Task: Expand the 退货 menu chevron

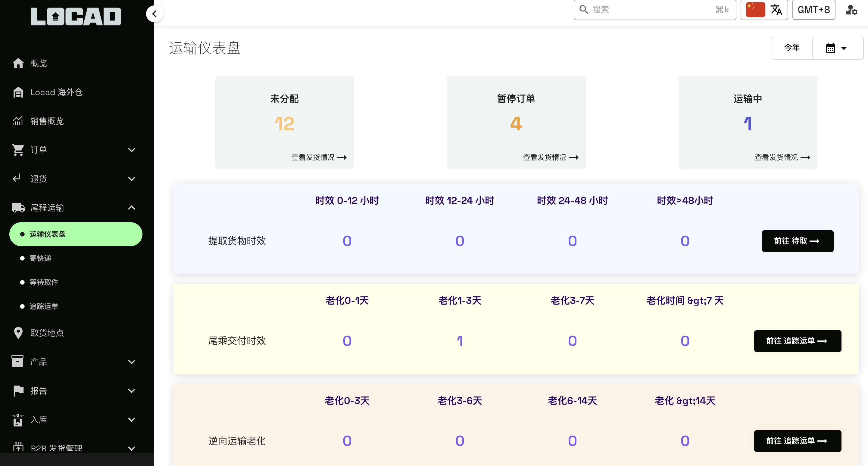Action: click(132, 179)
